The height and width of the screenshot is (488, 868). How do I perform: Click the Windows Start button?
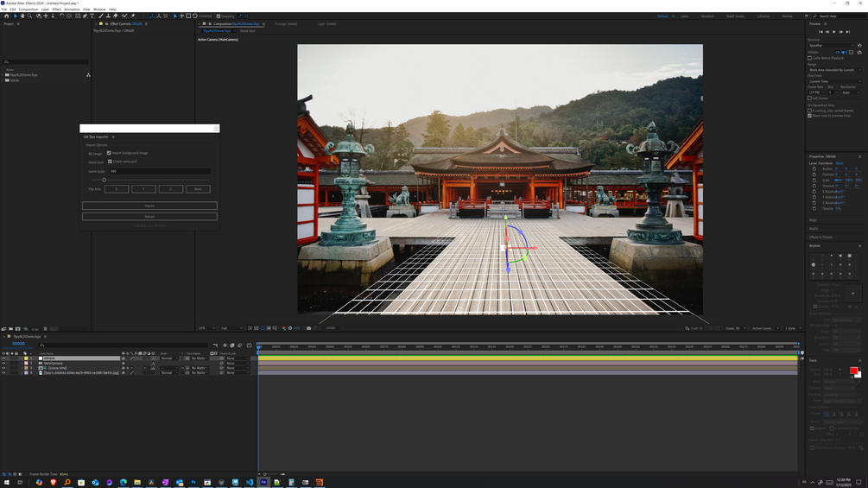pyautogui.click(x=7, y=482)
